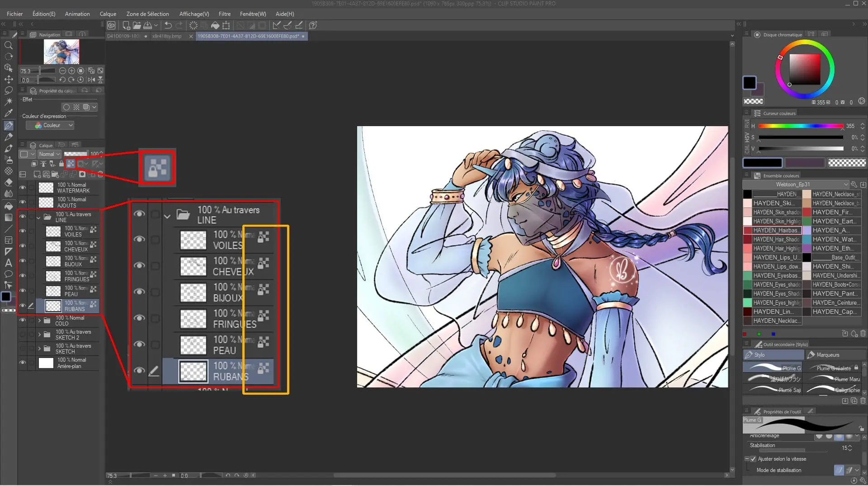Hide the Arrière-plan layer

[x=23, y=363]
